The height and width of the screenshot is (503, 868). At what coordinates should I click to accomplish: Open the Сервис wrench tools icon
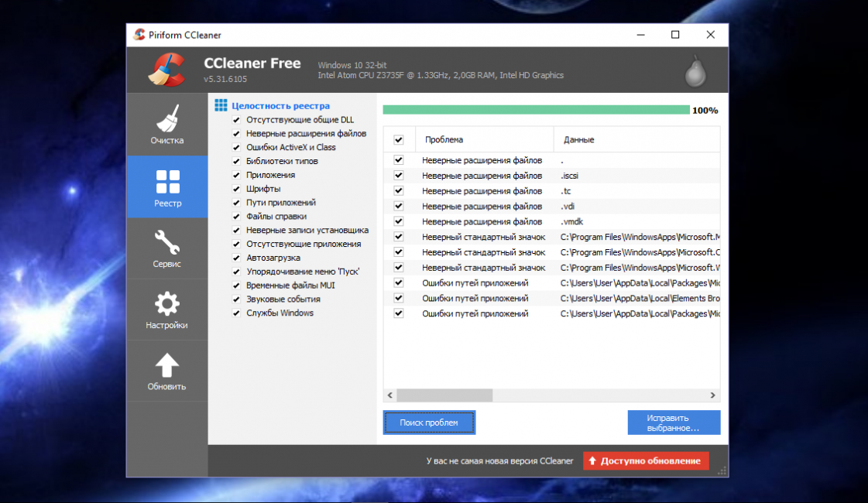coord(166,242)
